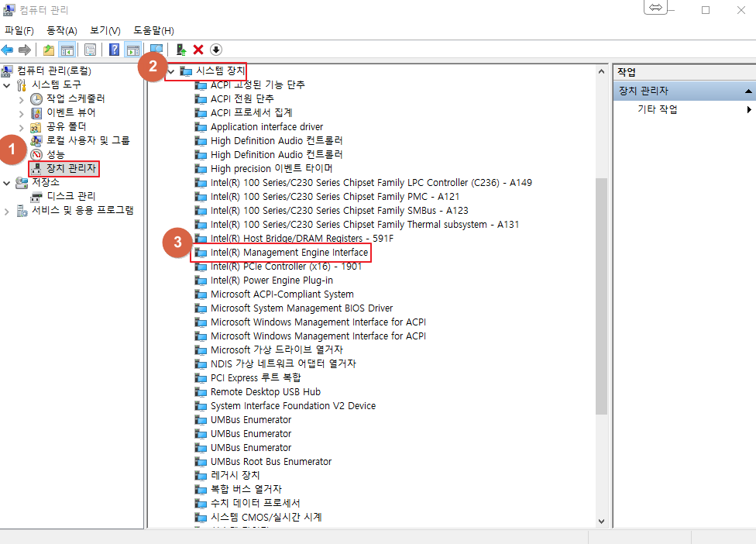Select Intel(R) Power Engine Plug-in device
The width and height of the screenshot is (756, 544).
tap(271, 281)
